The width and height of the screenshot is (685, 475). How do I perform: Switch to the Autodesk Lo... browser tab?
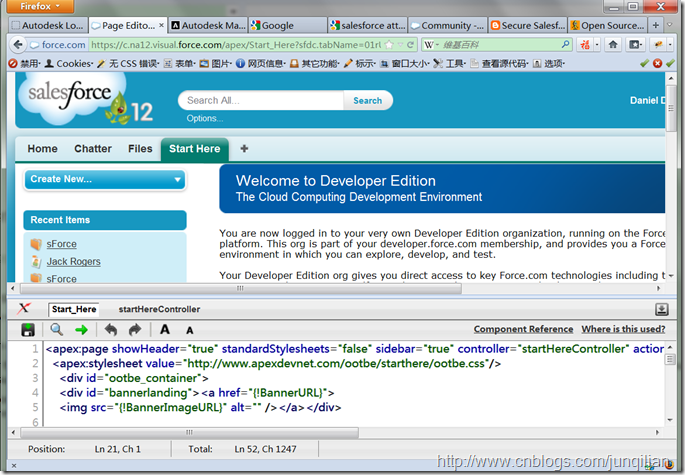(x=47, y=25)
